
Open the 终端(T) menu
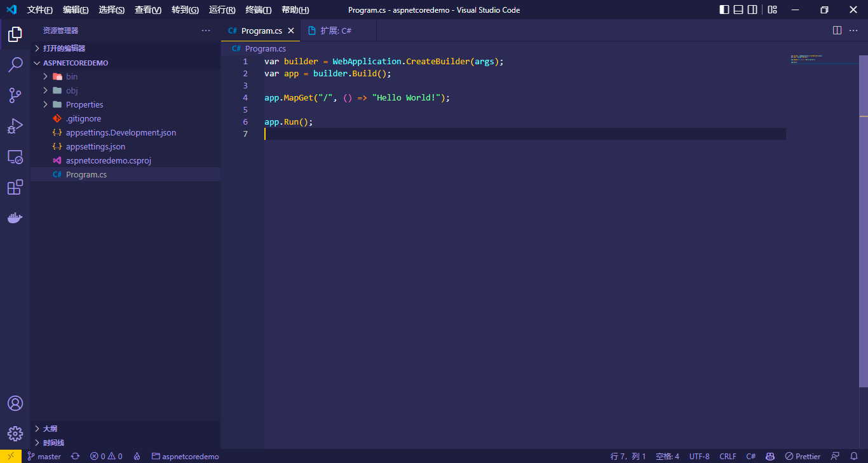click(259, 10)
